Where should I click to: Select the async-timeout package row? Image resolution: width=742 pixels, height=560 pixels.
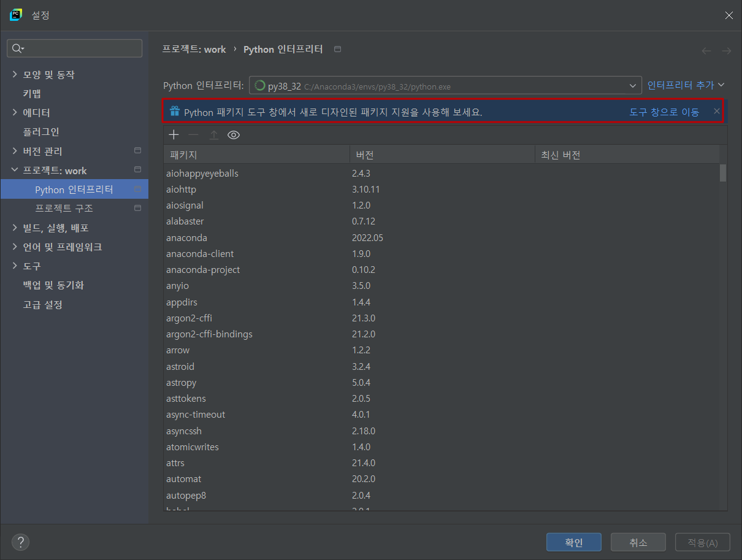(x=442, y=415)
